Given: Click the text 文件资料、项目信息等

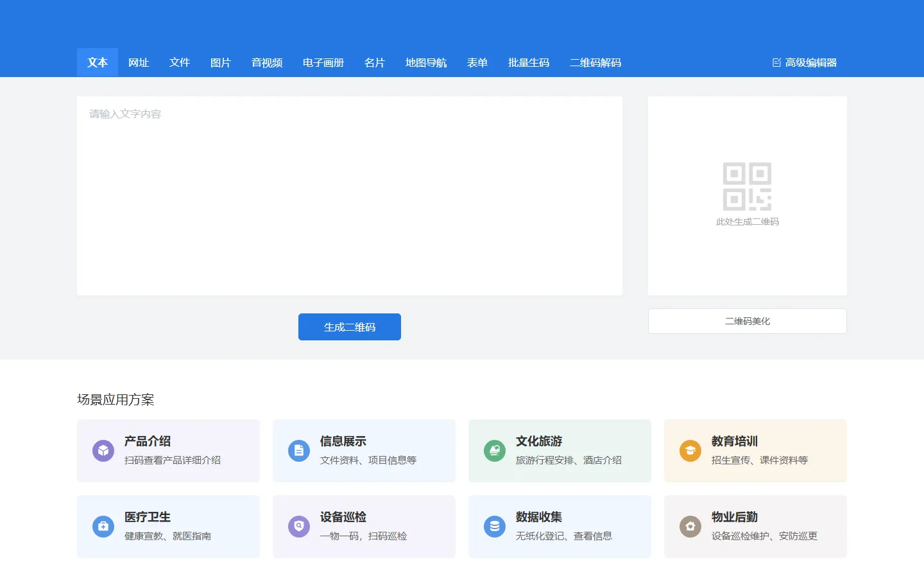Looking at the screenshot, I should [368, 460].
